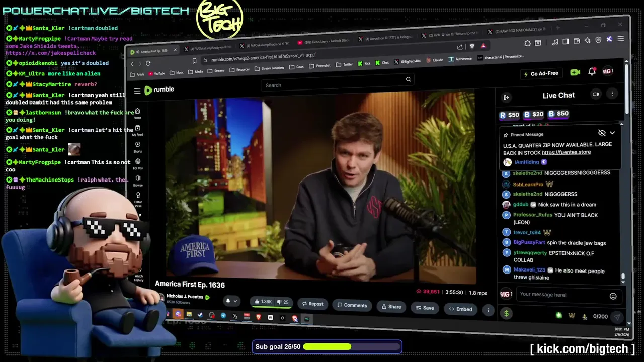The image size is (644, 362).
Task: Open the BIG profile avatar menu
Action: [608, 71]
